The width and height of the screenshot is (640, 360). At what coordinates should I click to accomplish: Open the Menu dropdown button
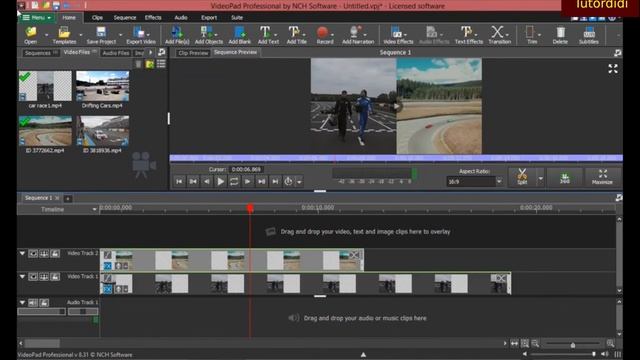tap(37, 18)
